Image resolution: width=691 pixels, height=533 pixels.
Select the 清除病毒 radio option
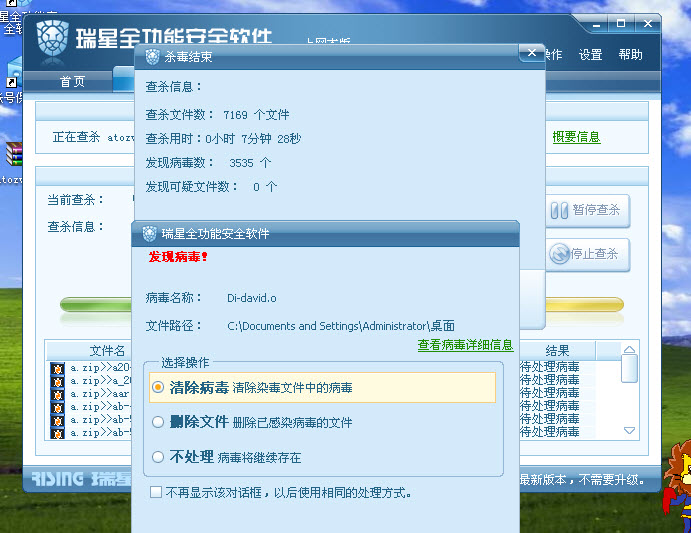coord(158,388)
